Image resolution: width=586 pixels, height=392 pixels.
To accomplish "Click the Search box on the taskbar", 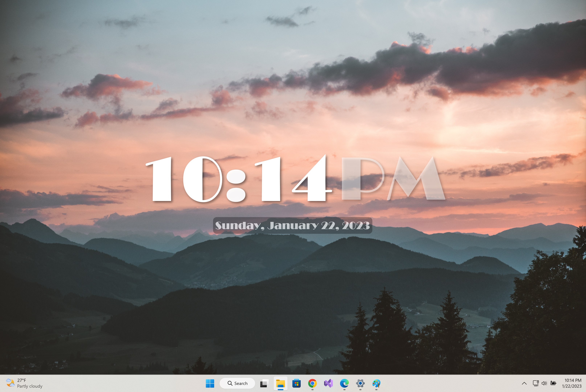I will [237, 383].
